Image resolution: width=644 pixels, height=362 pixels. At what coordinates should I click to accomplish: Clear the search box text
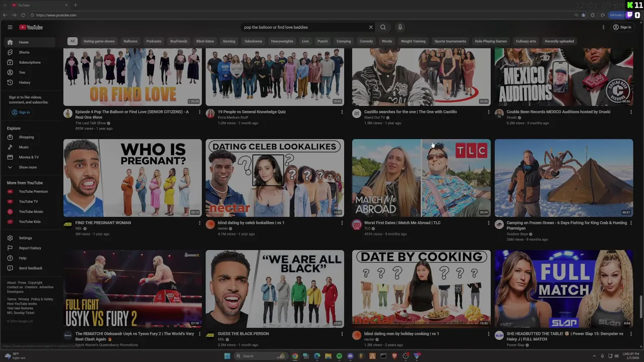tap(371, 27)
